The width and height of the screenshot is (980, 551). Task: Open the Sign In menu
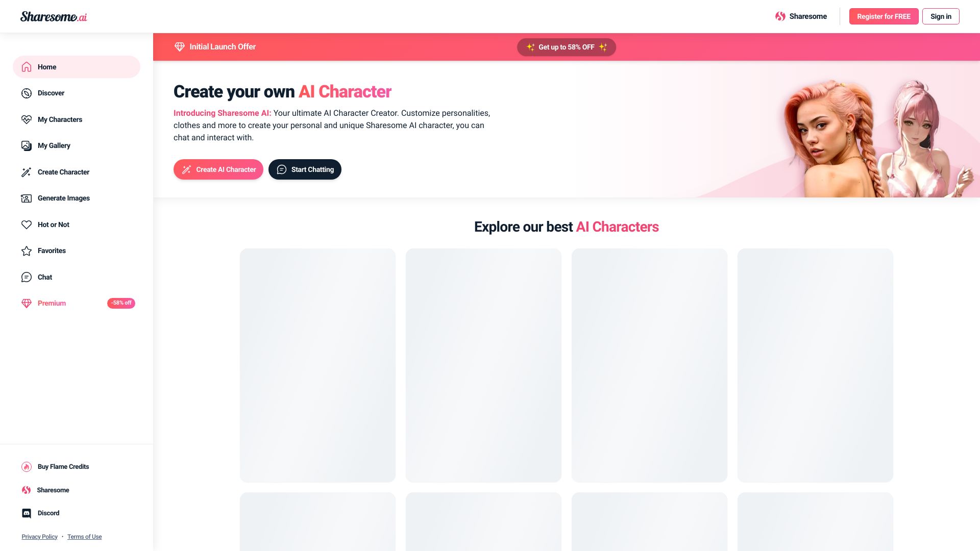[940, 15]
